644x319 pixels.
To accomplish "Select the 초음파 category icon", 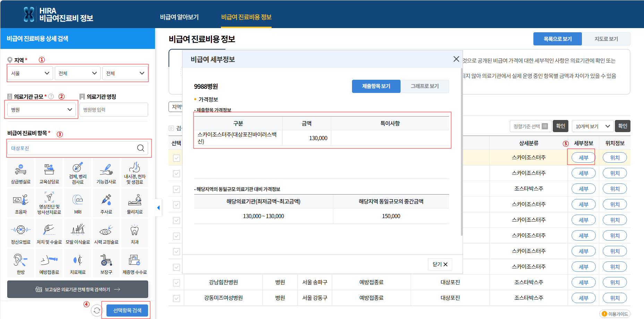I will pyautogui.click(x=21, y=204).
